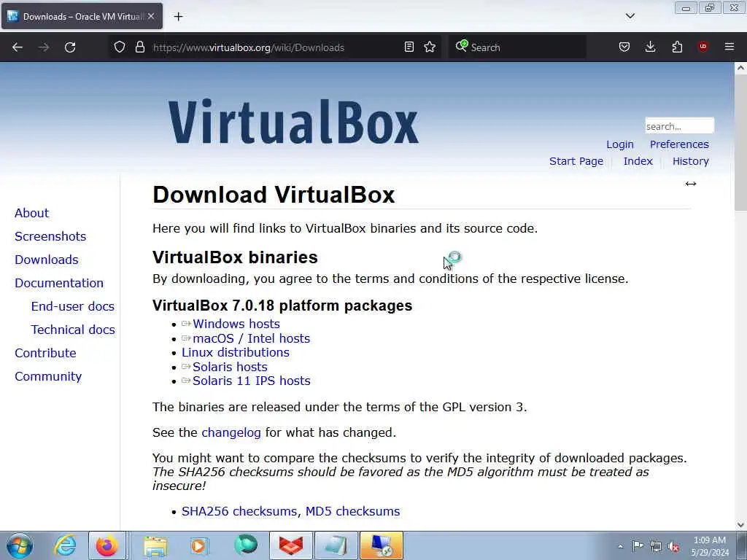Open the SHA256 checksums link

(x=239, y=511)
